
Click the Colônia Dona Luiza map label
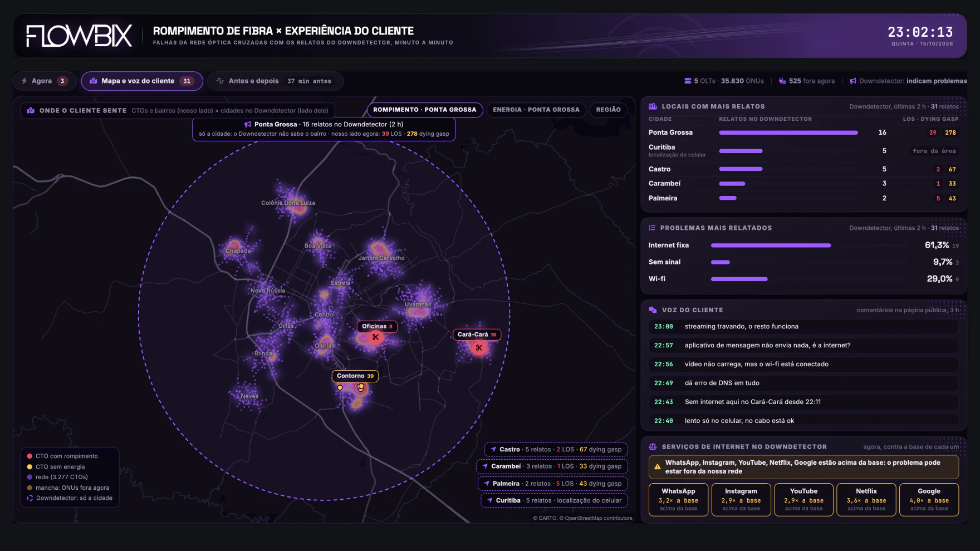coord(288,203)
